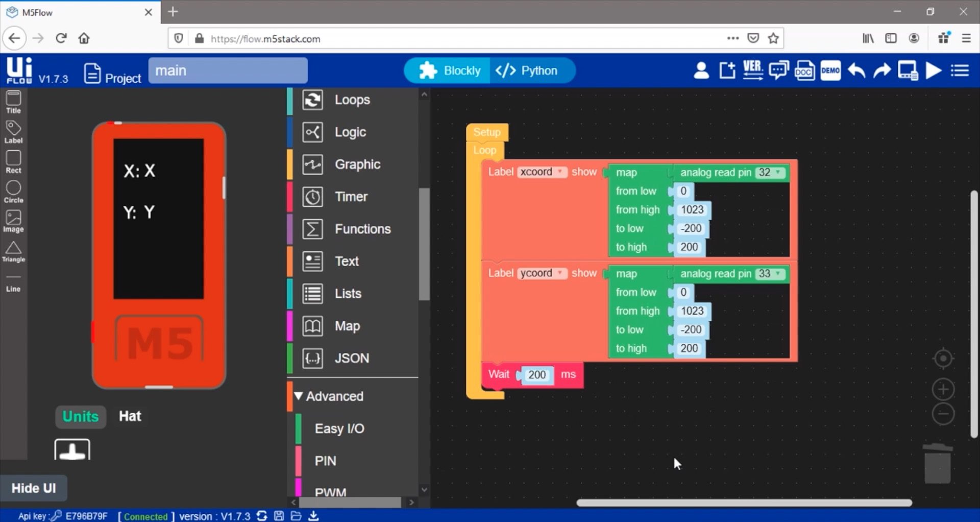Viewport: 980px width, 522px height.
Task: Click the zoom in plus button
Action: pos(943,390)
